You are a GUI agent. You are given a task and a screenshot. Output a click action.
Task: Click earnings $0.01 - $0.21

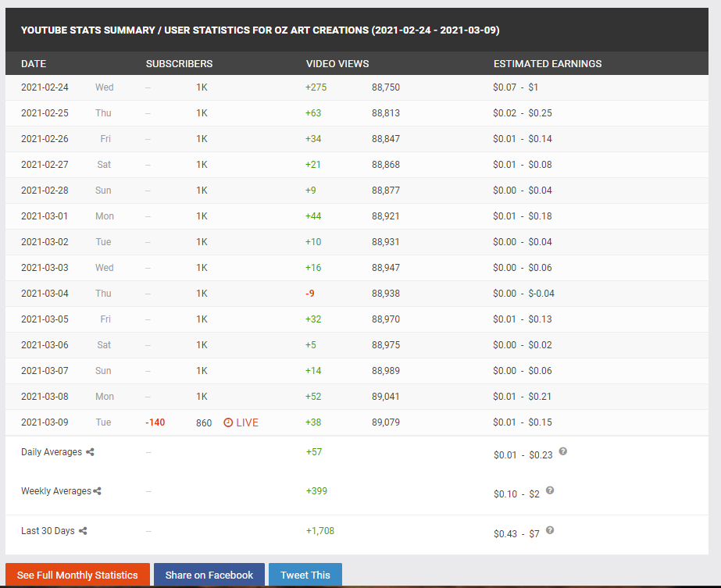click(523, 396)
